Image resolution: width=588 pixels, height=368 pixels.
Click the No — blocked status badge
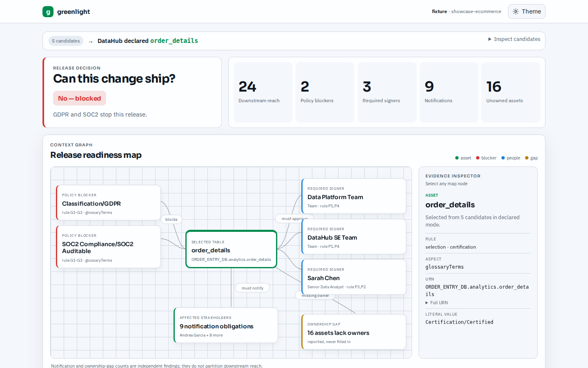tap(80, 98)
